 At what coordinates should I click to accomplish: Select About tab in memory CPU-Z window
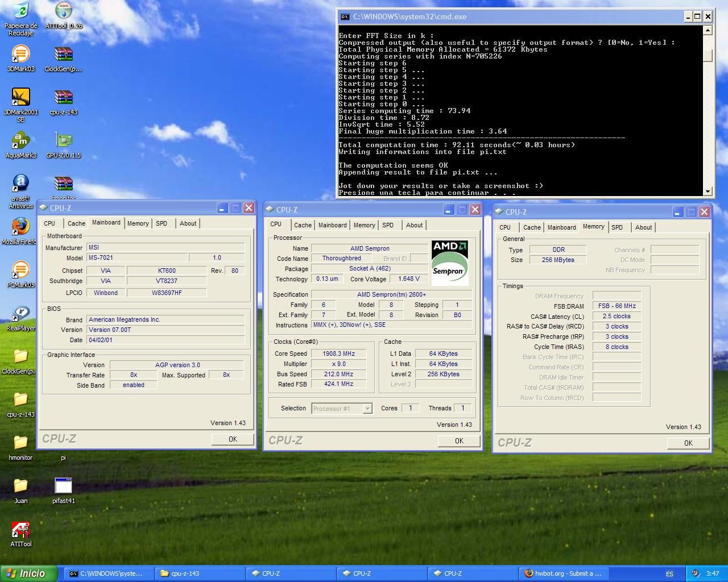tap(643, 227)
